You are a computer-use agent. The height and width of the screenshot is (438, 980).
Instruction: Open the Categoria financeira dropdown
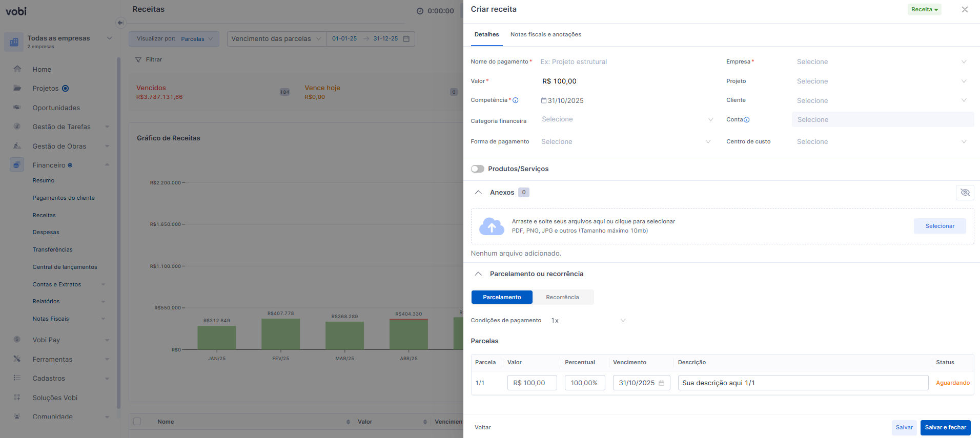pyautogui.click(x=626, y=119)
